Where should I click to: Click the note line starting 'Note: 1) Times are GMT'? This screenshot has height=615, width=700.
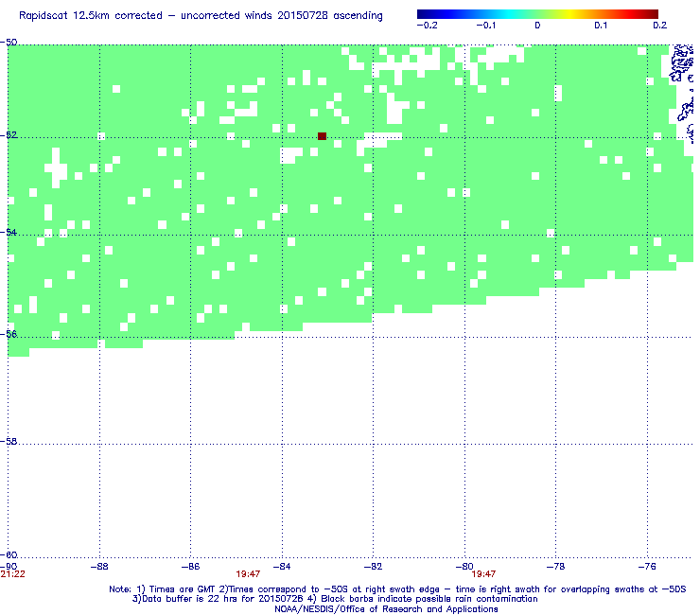[x=397, y=589]
